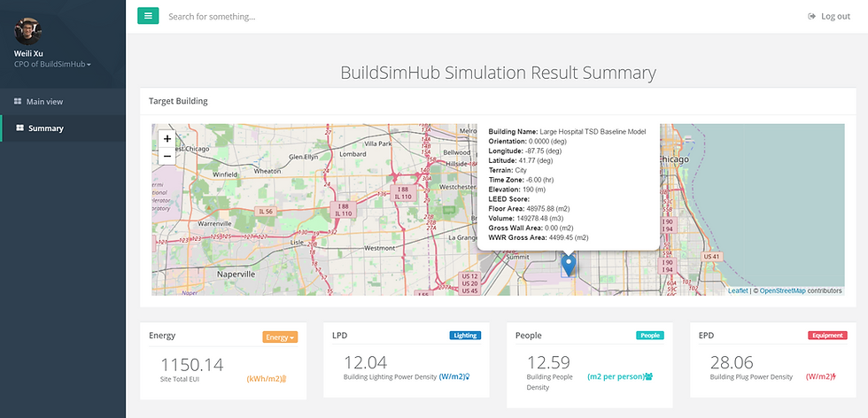
Task: Click the lightbulb icon beside (W/m2)
Action: tap(468, 377)
